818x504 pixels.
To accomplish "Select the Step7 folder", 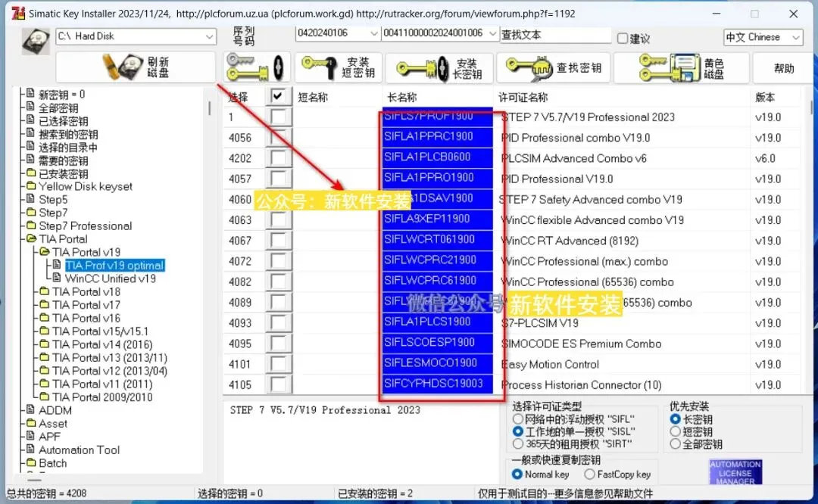I will click(x=53, y=213).
